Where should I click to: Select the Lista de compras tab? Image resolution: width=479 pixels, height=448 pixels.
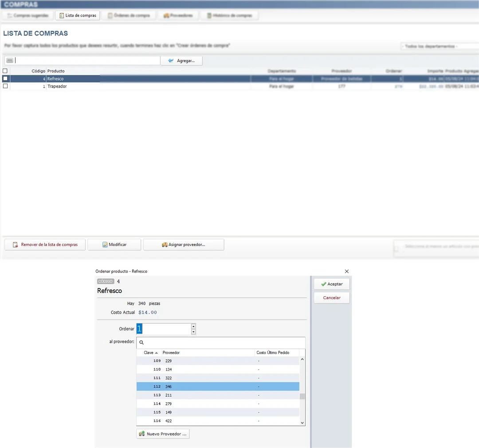(78, 15)
